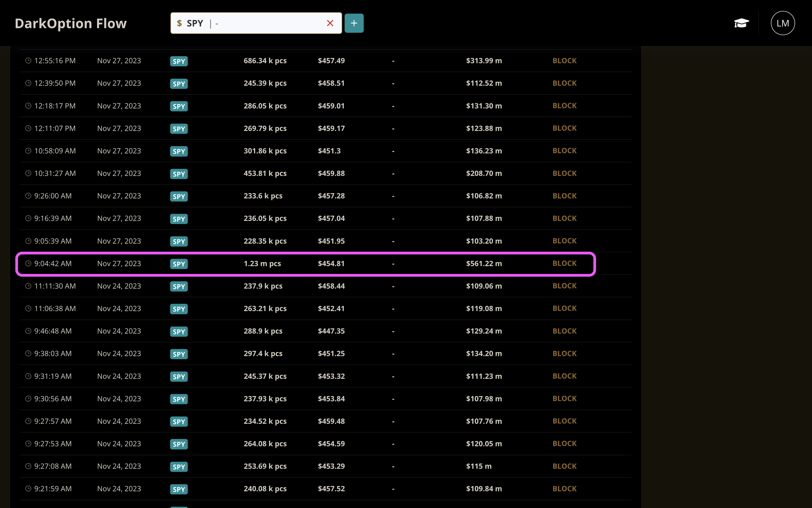Click the $447.35 price cell
Screen dimensions: 812x508
click(331, 331)
